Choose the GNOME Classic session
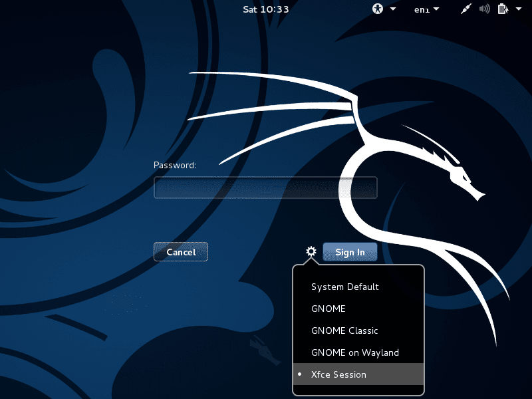532x399 pixels. point(344,331)
